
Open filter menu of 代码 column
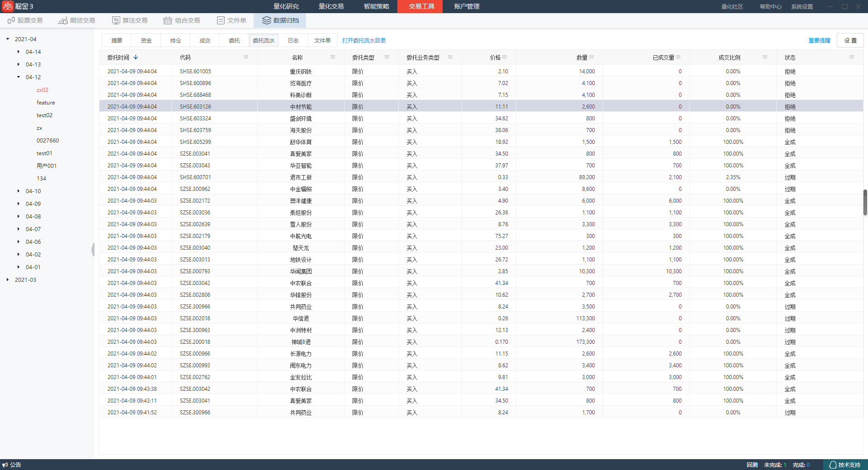[x=246, y=57]
